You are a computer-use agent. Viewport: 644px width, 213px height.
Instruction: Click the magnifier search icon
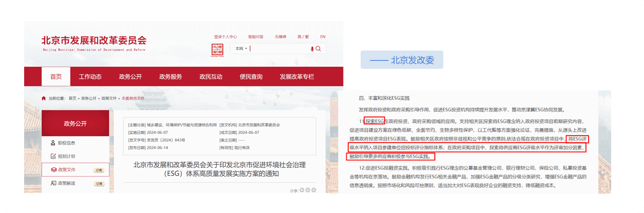click(318, 49)
